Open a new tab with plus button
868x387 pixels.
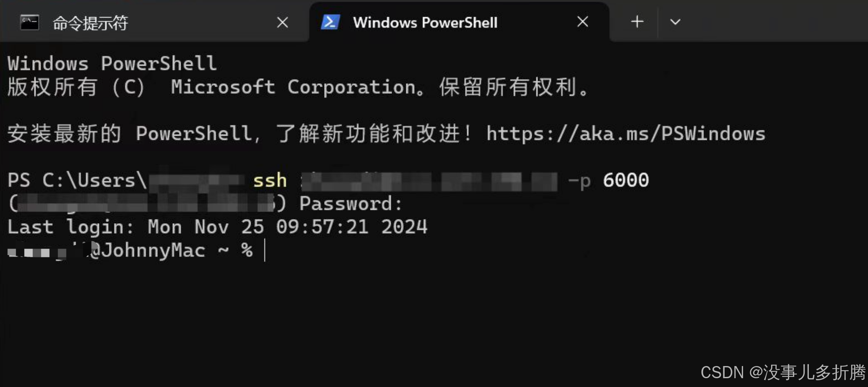(637, 22)
